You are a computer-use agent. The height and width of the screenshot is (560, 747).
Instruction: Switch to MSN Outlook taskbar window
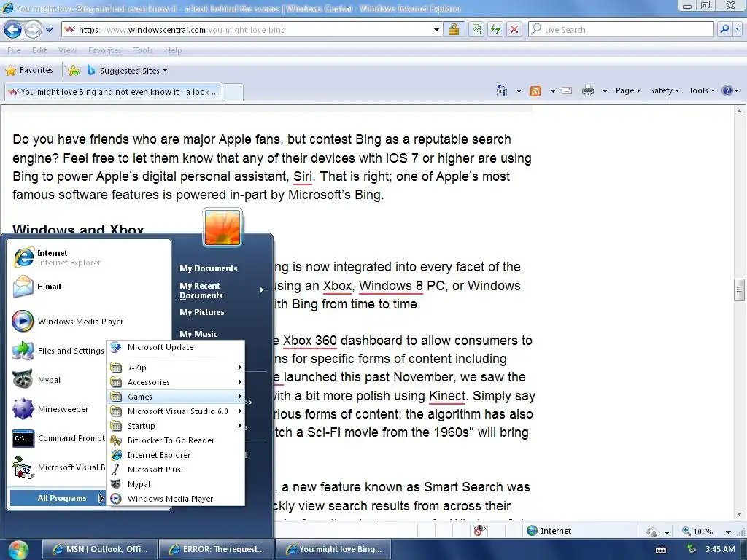click(99, 549)
